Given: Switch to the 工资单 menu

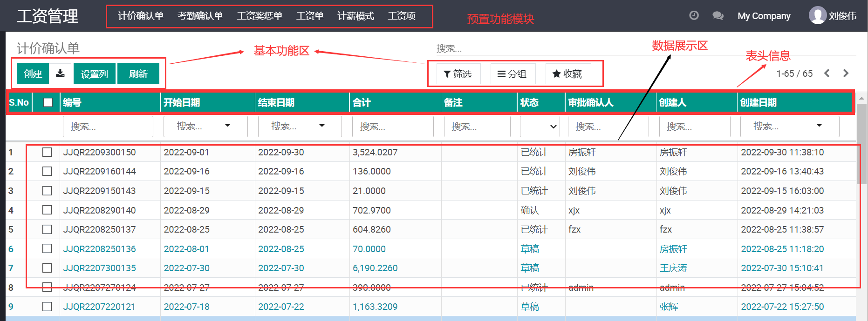Looking at the screenshot, I should click(x=310, y=16).
